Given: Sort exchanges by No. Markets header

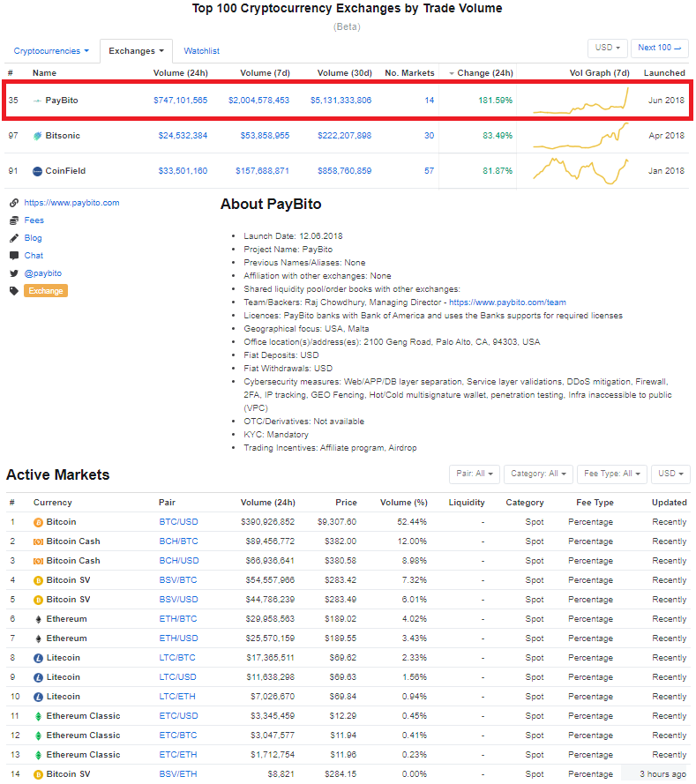Looking at the screenshot, I should [x=409, y=73].
